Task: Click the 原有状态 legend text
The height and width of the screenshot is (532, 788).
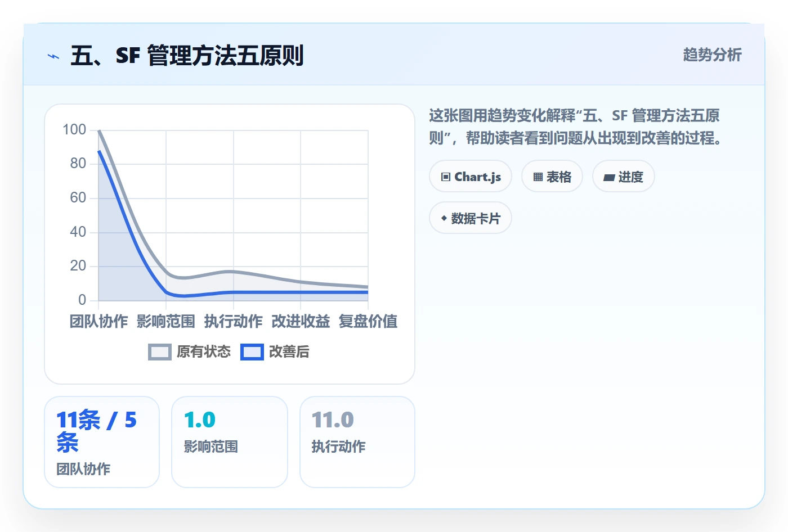Action: 204,352
